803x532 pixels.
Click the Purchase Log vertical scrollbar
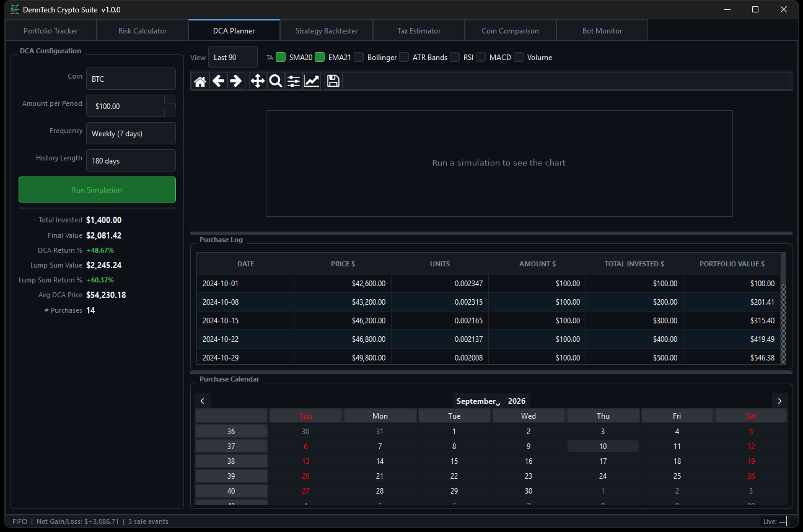[x=783, y=308]
